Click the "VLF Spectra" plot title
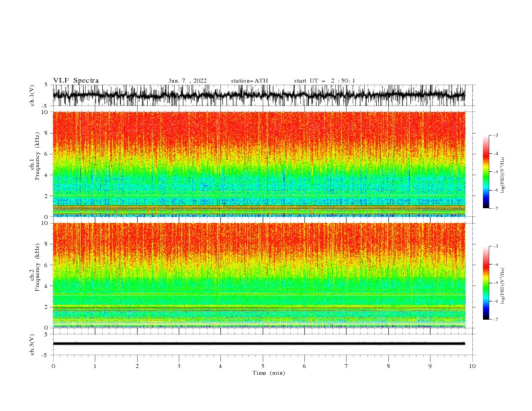Viewport: 532px width, 411px height. pos(76,81)
